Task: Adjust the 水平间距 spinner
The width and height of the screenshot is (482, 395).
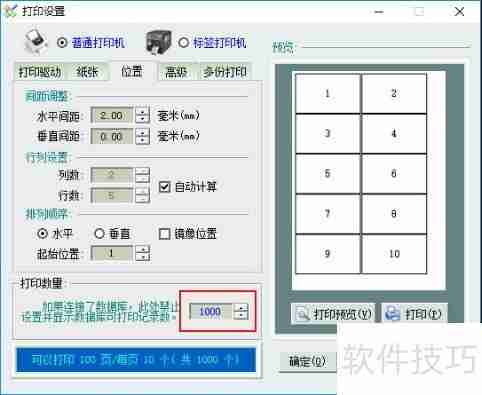Action: point(142,116)
